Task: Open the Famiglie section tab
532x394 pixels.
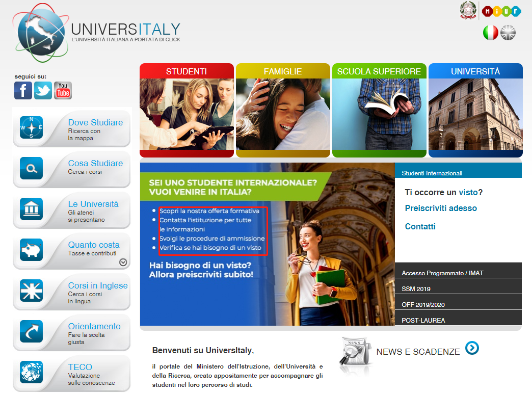Action: [283, 71]
